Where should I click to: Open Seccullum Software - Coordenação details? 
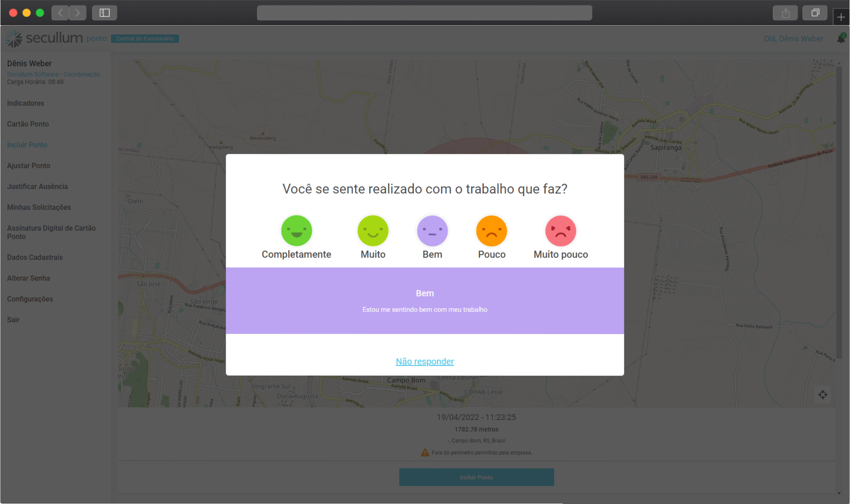click(x=54, y=74)
